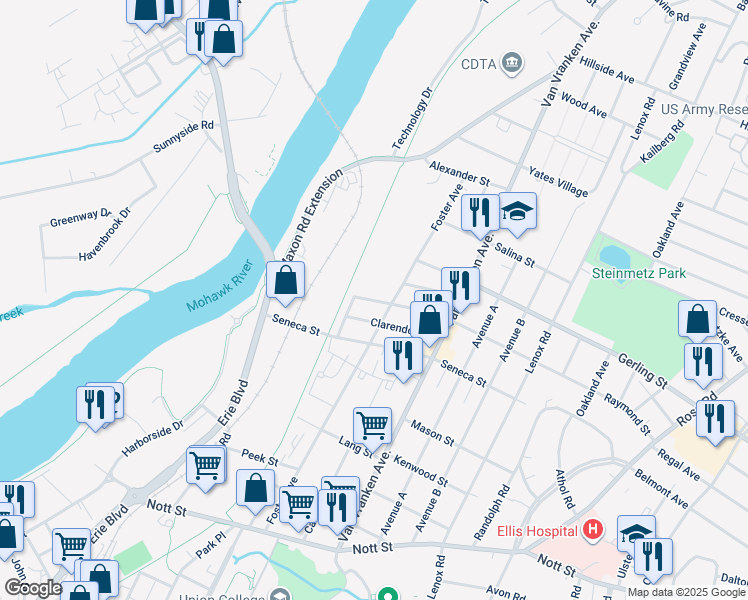The width and height of the screenshot is (748, 600).
Task: Open the Map data ©2025 Google attribution
Action: point(687,592)
